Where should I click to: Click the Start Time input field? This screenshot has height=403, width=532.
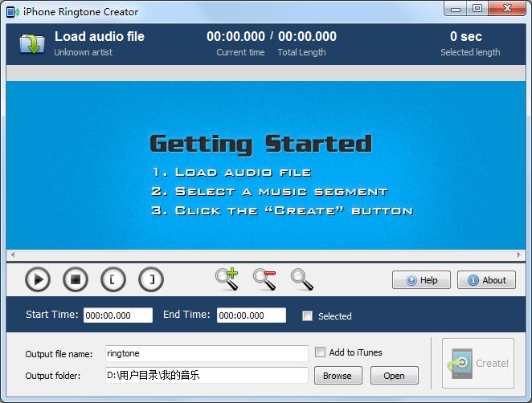point(117,315)
